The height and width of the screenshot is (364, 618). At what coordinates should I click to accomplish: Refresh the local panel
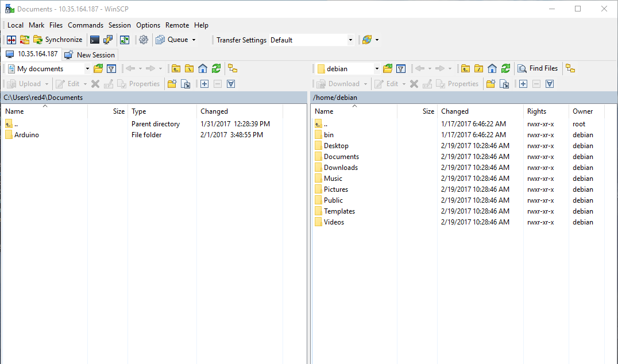[216, 69]
